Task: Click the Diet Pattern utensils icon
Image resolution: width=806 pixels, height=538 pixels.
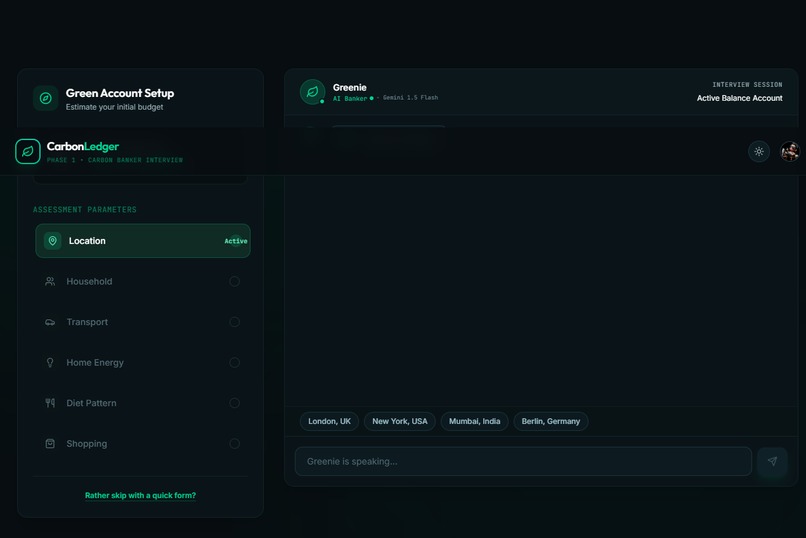Action: click(x=50, y=403)
